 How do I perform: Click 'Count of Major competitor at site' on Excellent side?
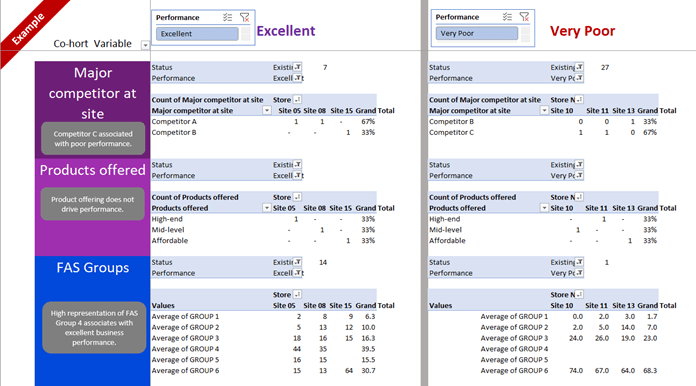207,100
